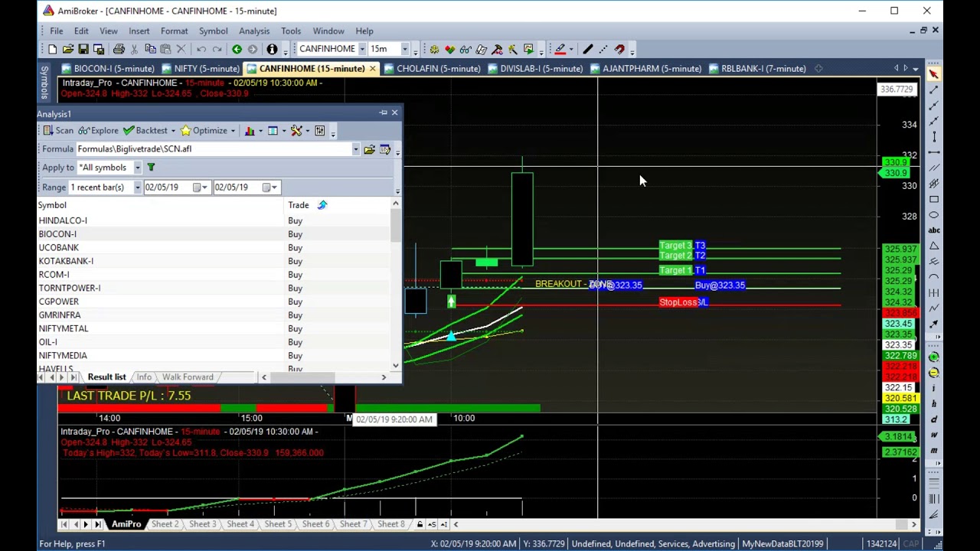
Task: Switch to CHOLAFIN (5-minute) tab
Action: click(433, 69)
